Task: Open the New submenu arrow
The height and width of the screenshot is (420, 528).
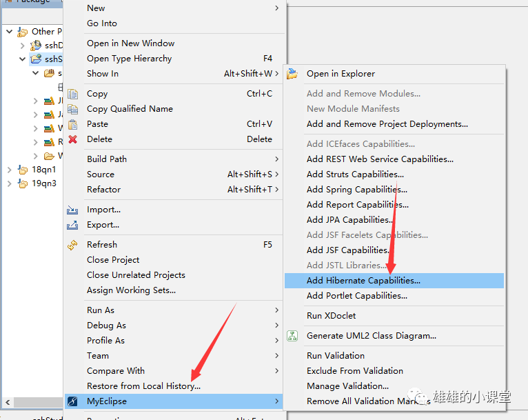Action: click(x=277, y=8)
